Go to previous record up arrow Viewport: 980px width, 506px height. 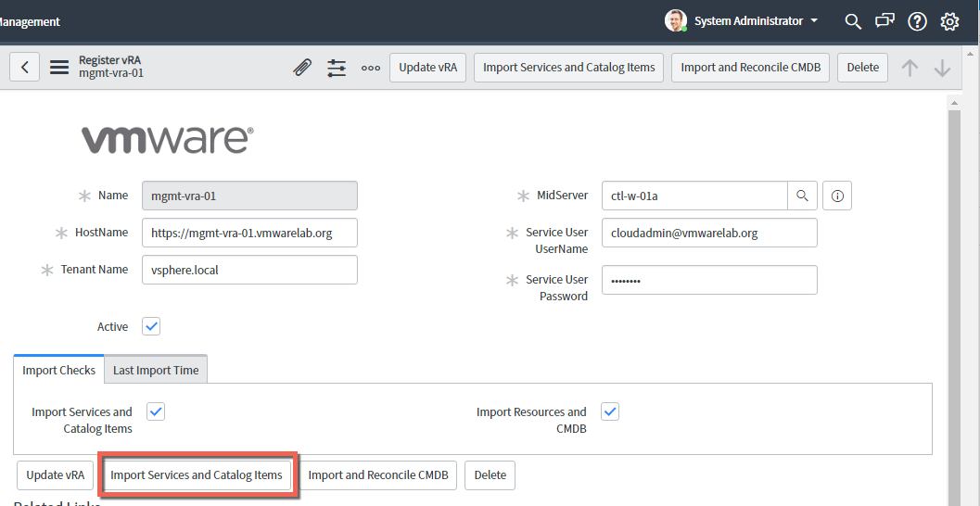[x=910, y=68]
